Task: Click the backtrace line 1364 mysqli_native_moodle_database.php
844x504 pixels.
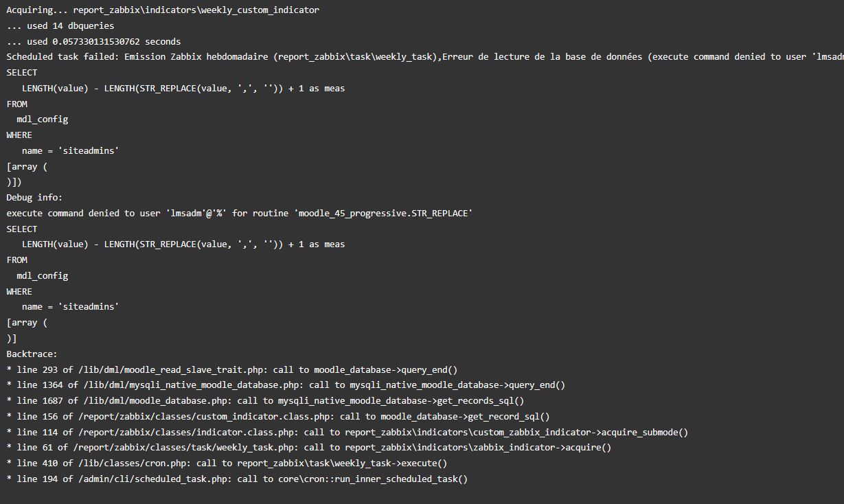Action: click(286, 385)
